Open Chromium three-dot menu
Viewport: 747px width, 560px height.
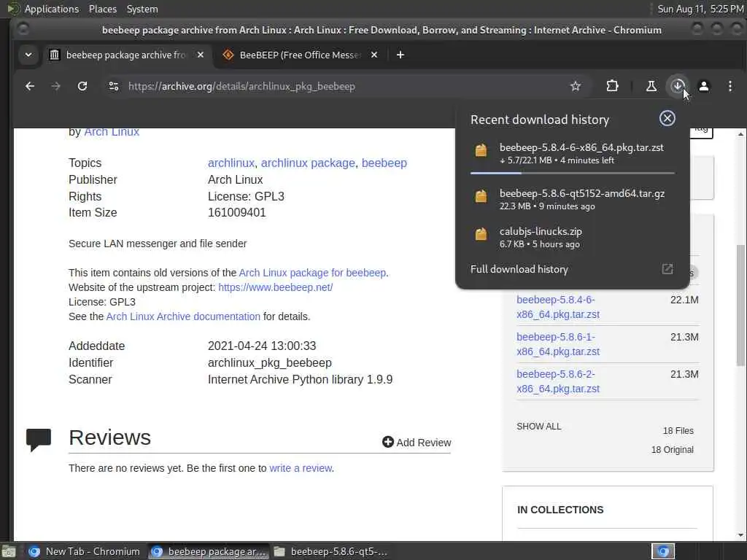point(729,86)
